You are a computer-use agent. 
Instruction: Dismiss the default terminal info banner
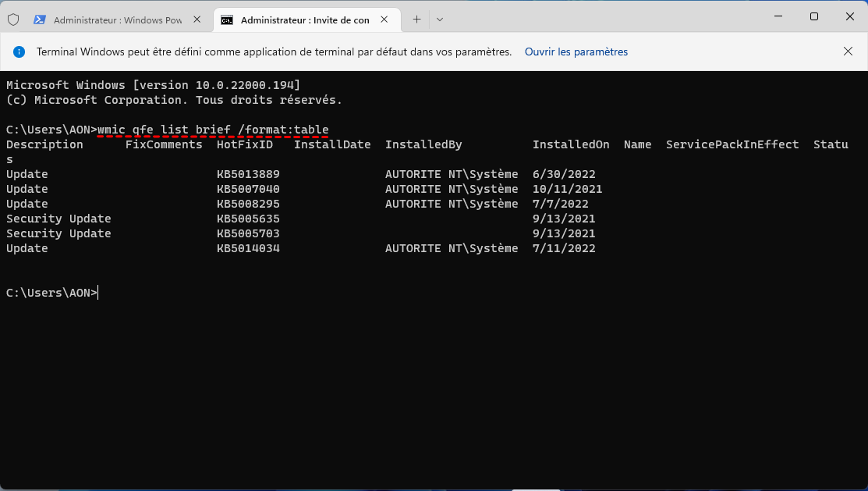click(x=848, y=52)
